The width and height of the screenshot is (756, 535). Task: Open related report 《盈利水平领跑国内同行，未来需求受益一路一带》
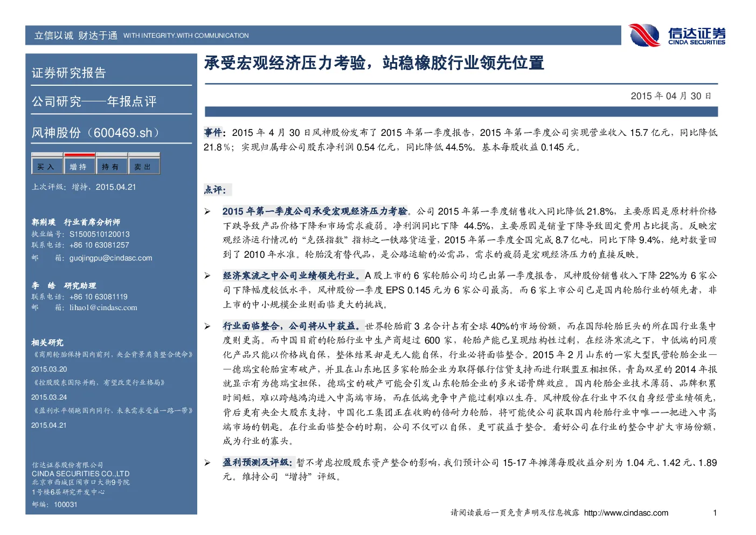click(x=112, y=410)
